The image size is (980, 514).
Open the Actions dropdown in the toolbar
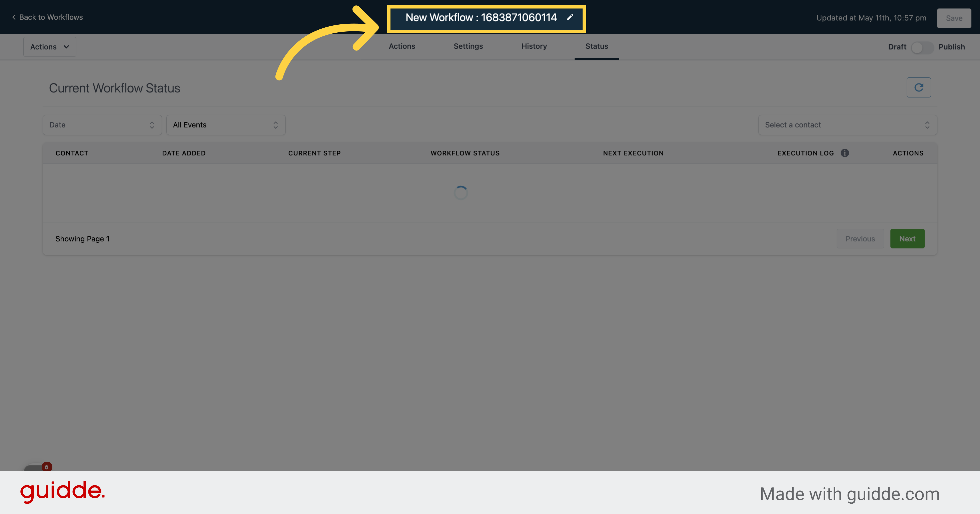49,46
